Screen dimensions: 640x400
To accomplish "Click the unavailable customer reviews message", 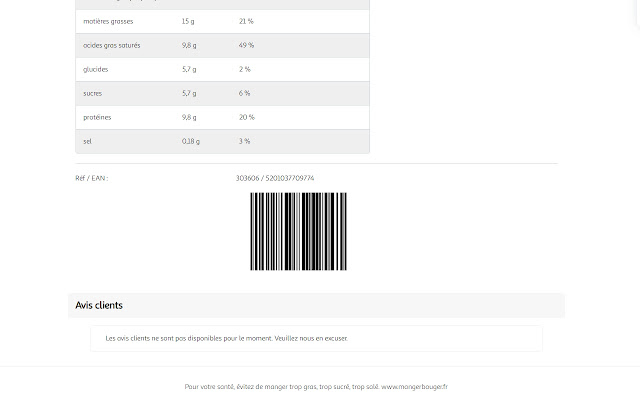I will pyautogui.click(x=227, y=338).
